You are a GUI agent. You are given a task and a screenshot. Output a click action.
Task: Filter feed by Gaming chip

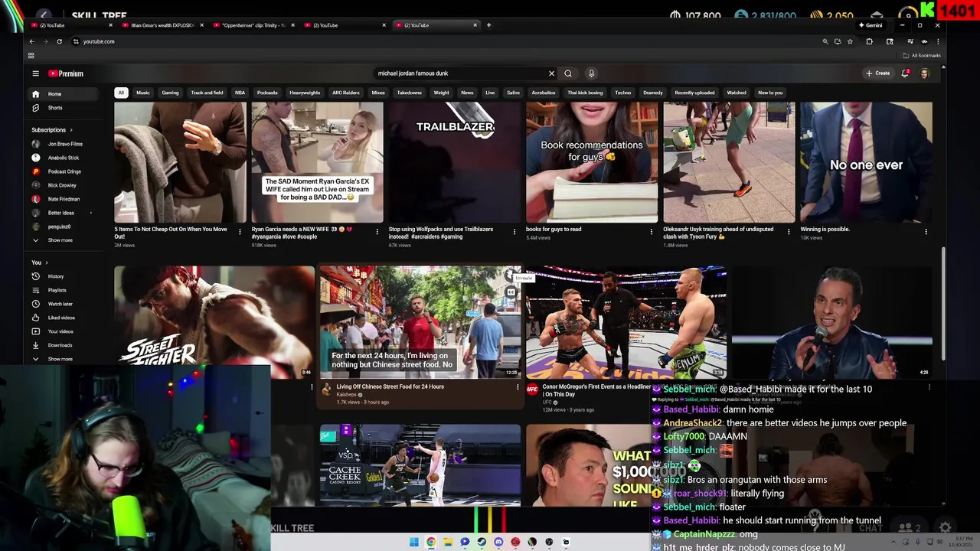[170, 93]
